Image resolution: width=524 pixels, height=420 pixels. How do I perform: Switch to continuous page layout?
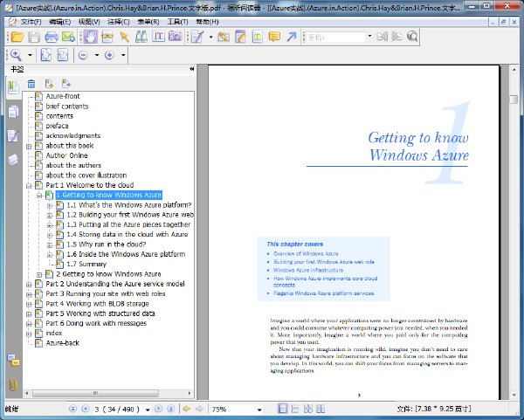click(x=295, y=409)
